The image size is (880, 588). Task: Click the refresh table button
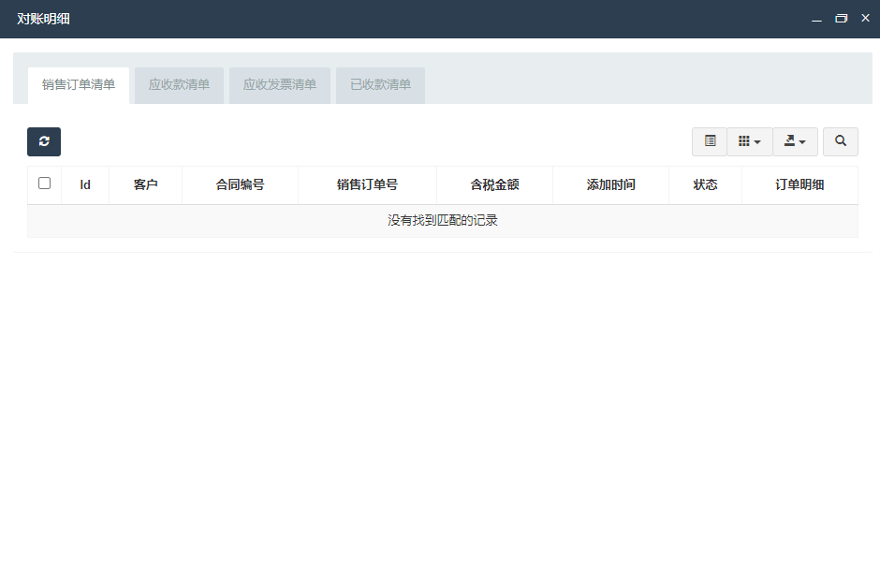[x=44, y=141]
